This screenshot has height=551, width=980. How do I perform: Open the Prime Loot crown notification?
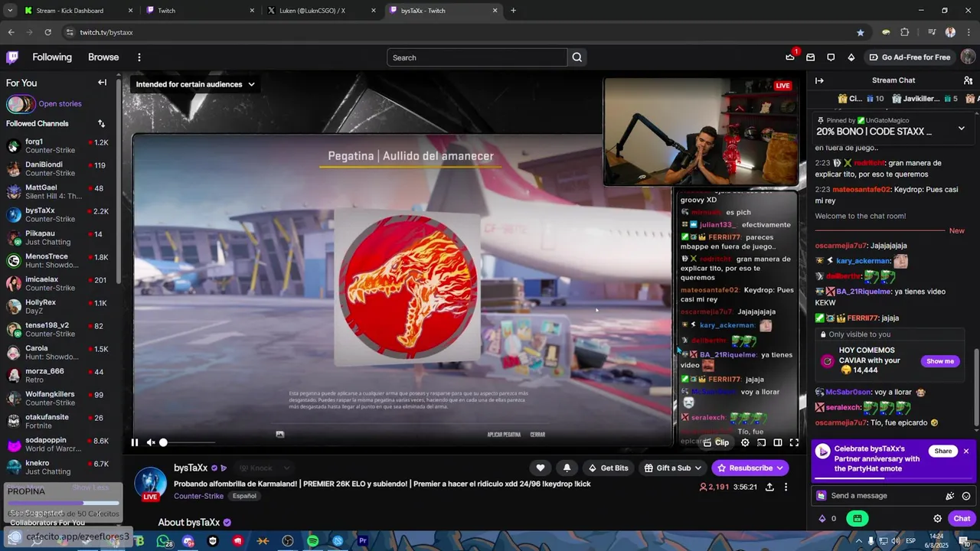790,57
